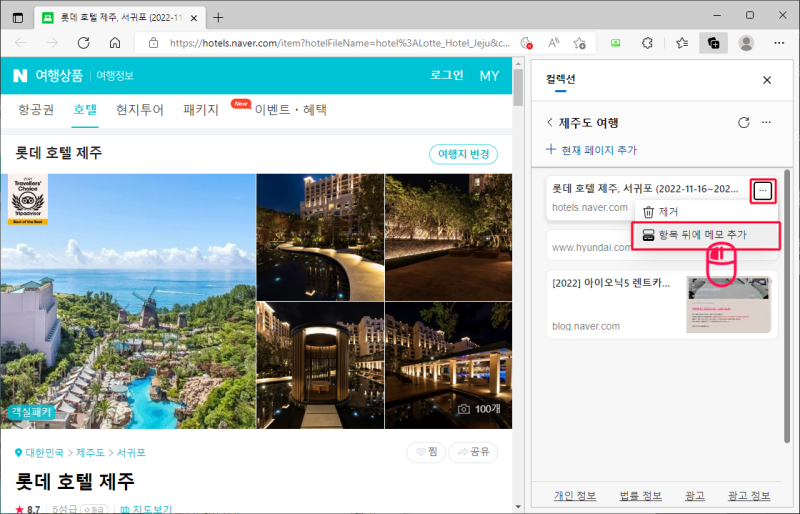The height and width of the screenshot is (514, 800).
Task: Click 로그인 to sign in
Action: pos(446,76)
